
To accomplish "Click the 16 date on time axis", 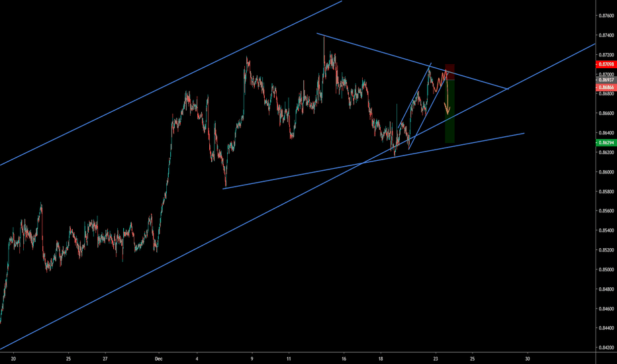I will [x=344, y=359].
